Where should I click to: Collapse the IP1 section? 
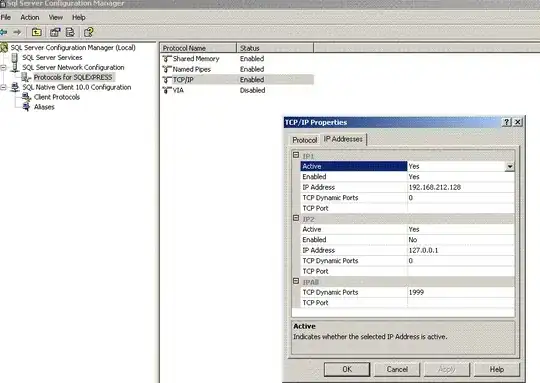[296, 155]
